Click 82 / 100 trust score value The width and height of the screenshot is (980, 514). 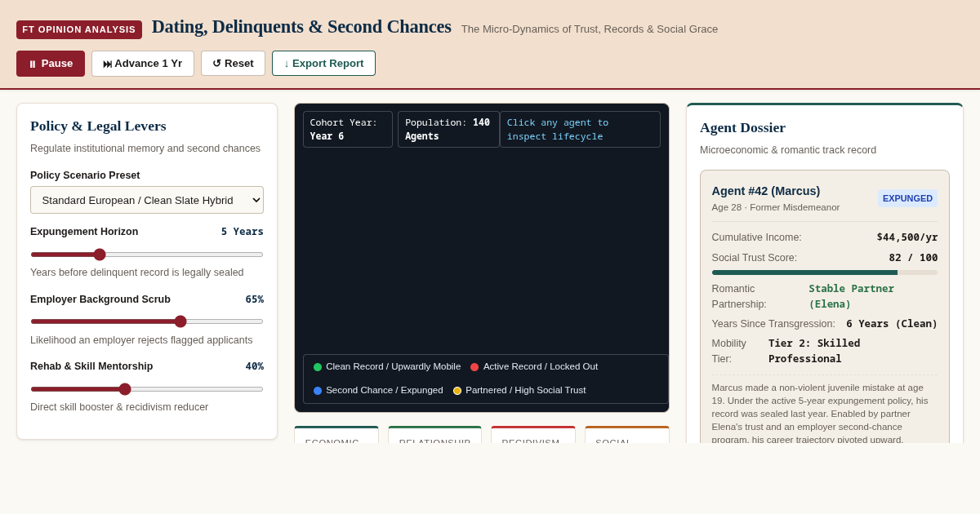[x=913, y=258]
